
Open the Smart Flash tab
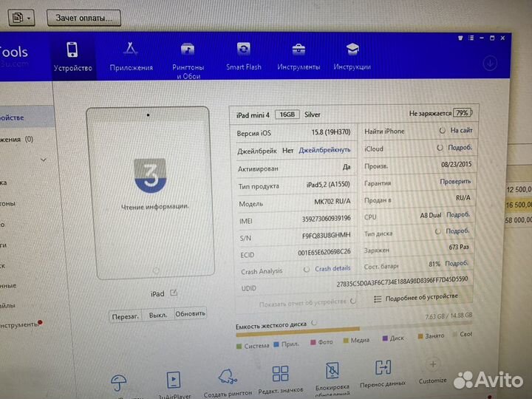244,56
